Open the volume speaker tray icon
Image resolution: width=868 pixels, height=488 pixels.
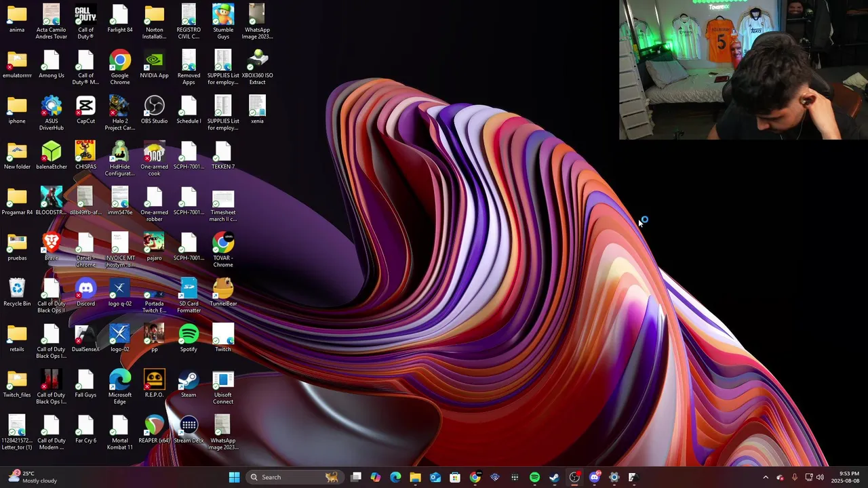pyautogui.click(x=820, y=477)
